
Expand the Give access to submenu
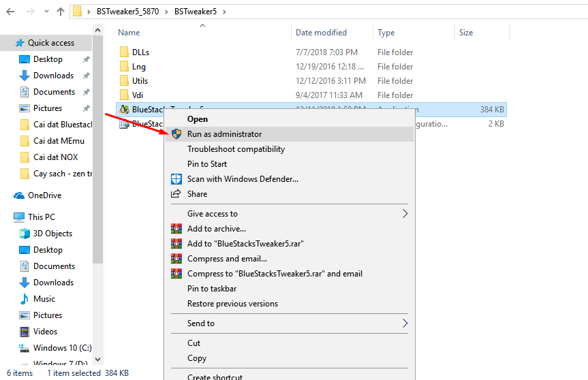coord(290,214)
